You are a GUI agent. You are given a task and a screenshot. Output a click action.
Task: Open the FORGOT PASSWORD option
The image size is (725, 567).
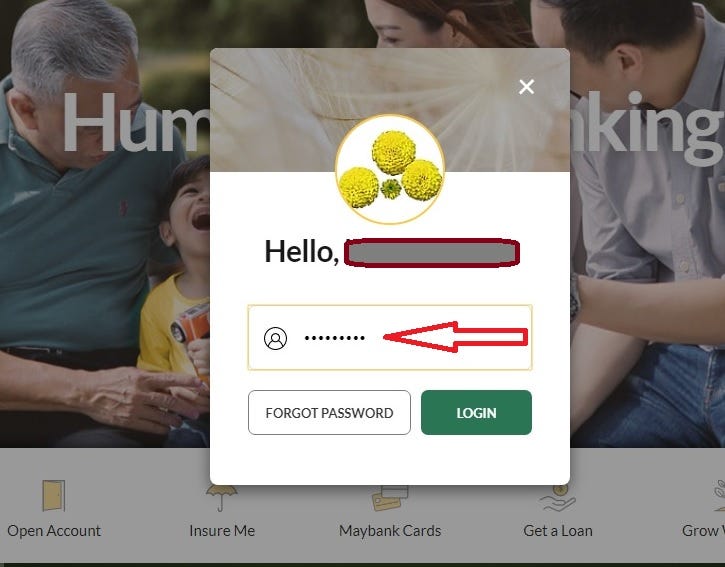(329, 413)
